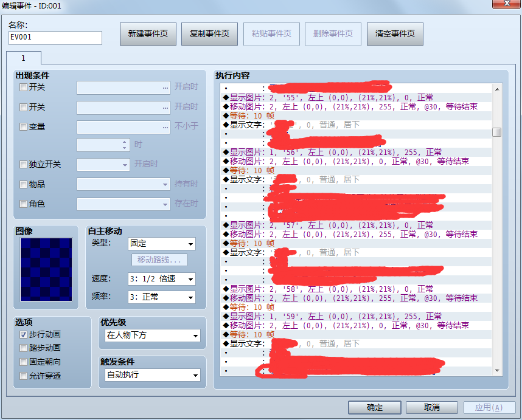Click the command list scroll up arrow

[x=496, y=89]
